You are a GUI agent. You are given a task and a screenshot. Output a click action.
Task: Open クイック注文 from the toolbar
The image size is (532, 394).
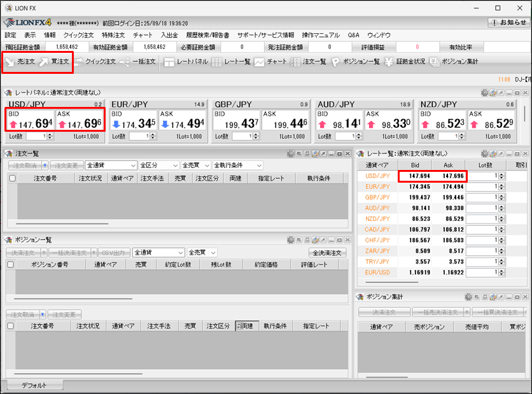click(x=95, y=62)
